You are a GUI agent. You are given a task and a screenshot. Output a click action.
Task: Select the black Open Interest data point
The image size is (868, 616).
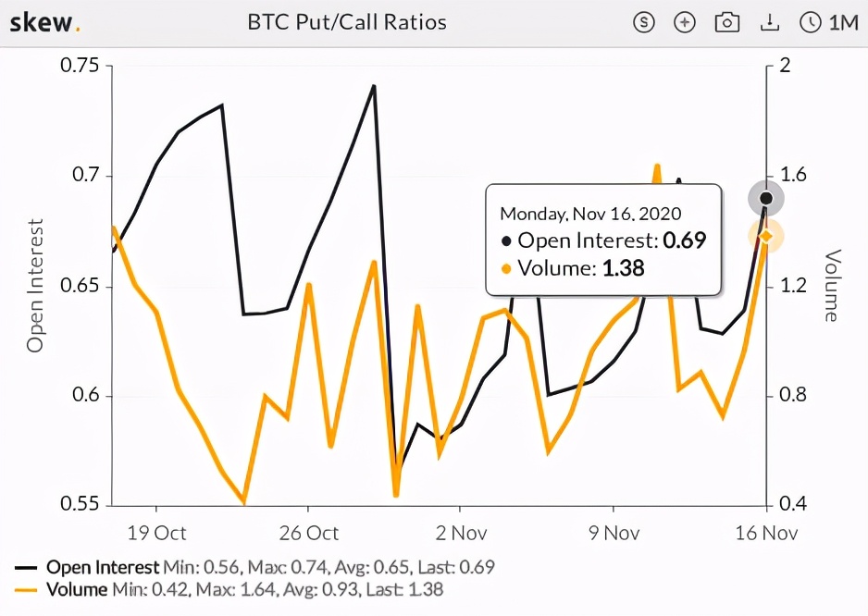click(x=766, y=198)
